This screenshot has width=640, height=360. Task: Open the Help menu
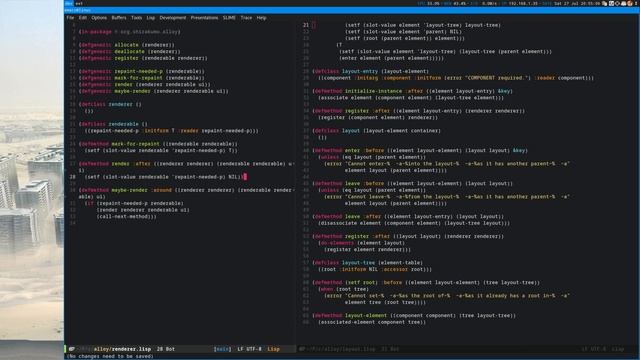click(x=261, y=18)
